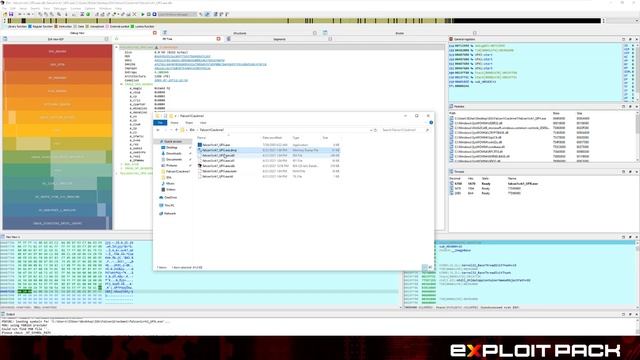Click the Explorer search box
The width and height of the screenshot is (640, 360).
[405, 130]
